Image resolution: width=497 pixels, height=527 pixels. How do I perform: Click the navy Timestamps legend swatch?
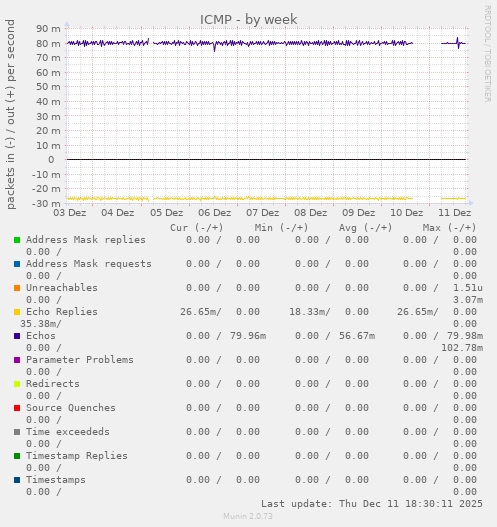(x=17, y=480)
